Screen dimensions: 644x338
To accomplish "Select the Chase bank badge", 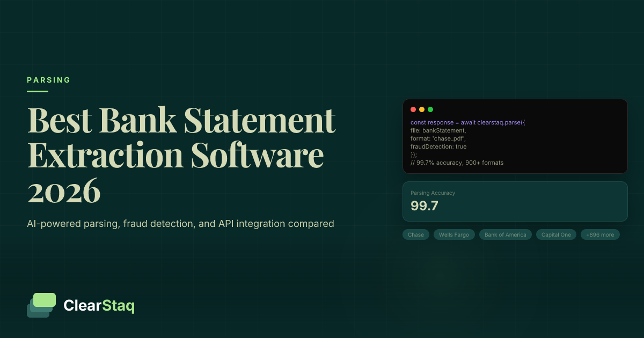I will tap(416, 234).
